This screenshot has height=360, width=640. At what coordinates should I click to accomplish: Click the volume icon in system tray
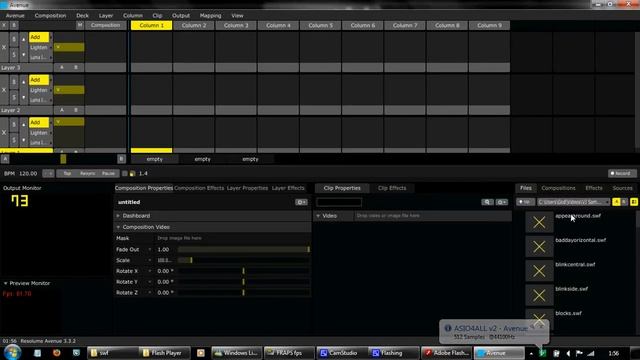pyautogui.click(x=568, y=353)
